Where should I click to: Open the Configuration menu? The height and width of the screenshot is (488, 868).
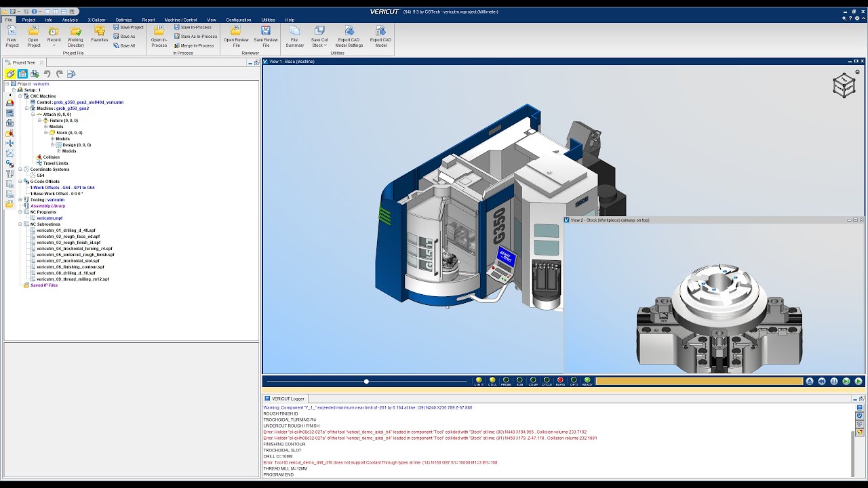click(239, 20)
